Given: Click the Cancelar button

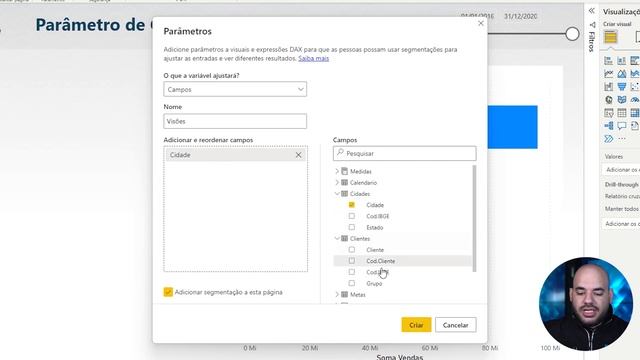Looking at the screenshot, I should pyautogui.click(x=456, y=325).
